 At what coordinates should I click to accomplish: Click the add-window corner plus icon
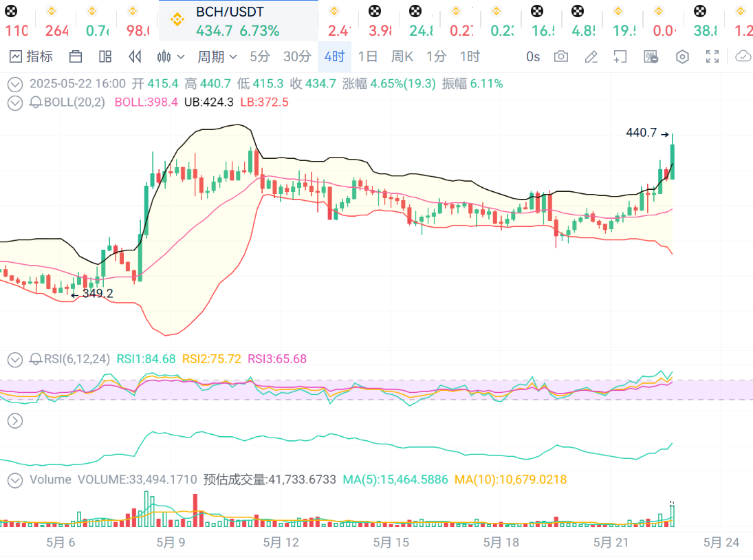point(620,56)
